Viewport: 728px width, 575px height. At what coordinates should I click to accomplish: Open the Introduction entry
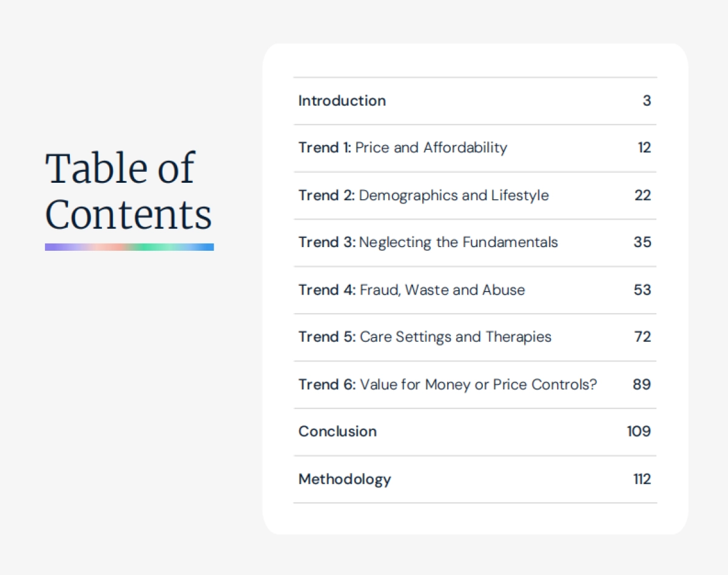342,101
